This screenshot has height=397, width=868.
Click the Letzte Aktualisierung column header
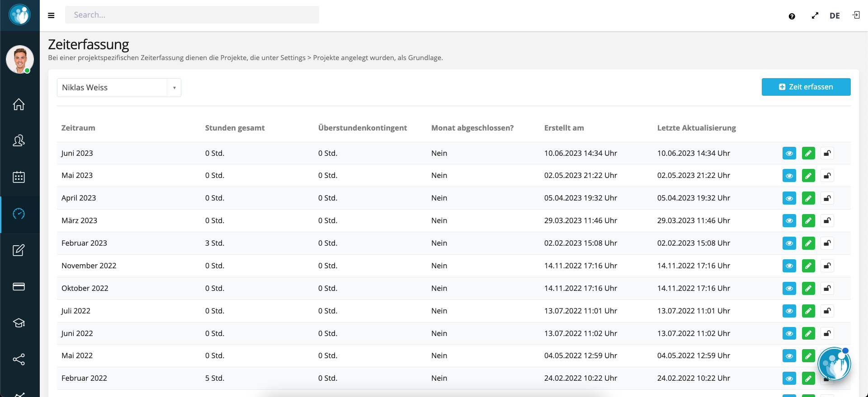pyautogui.click(x=697, y=128)
